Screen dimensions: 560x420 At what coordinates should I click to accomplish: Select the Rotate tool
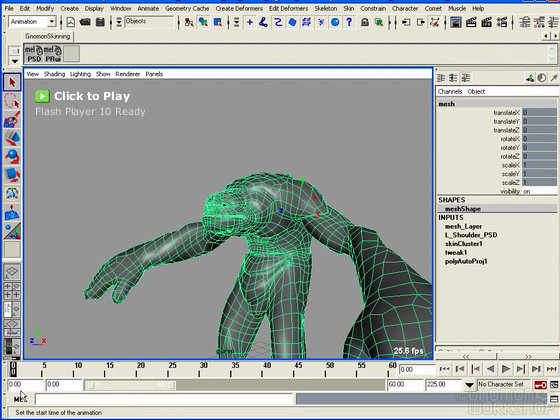tap(12, 156)
